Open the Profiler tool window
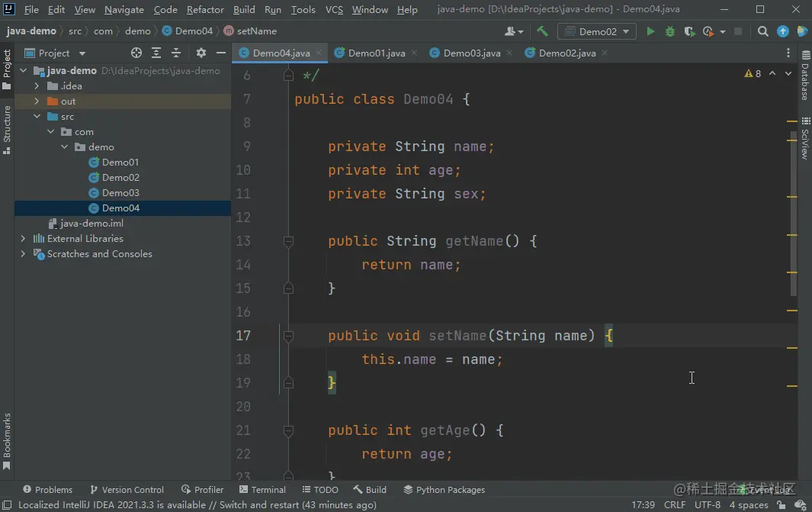The height and width of the screenshot is (512, 812). 203,490
